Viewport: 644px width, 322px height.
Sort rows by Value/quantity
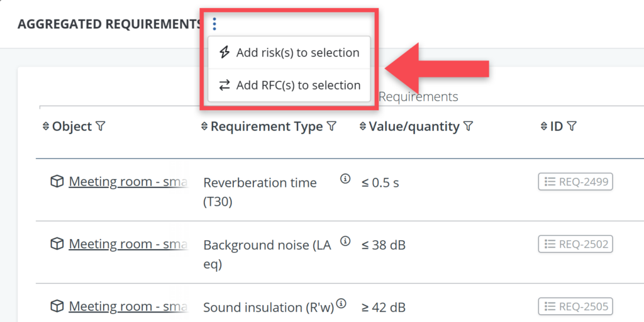tap(362, 126)
